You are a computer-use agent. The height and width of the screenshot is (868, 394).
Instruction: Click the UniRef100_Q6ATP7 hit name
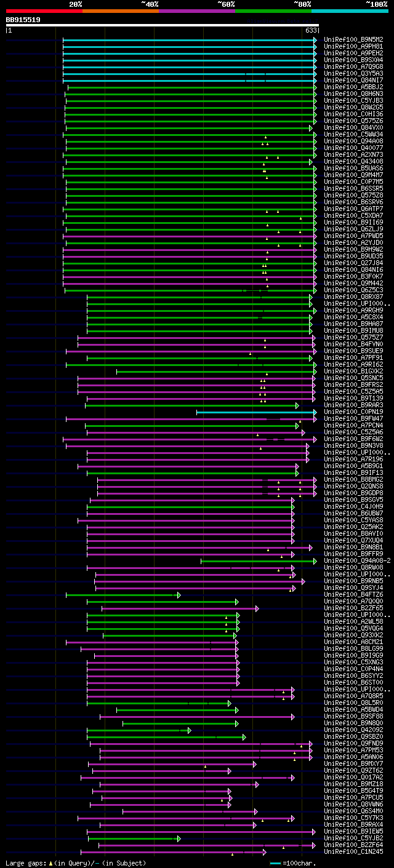355,209
